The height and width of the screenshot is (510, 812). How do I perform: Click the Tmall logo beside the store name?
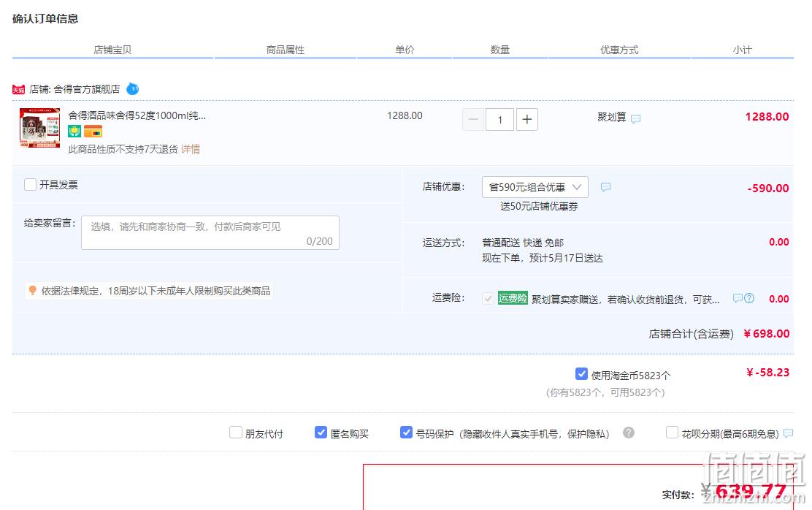click(x=19, y=90)
